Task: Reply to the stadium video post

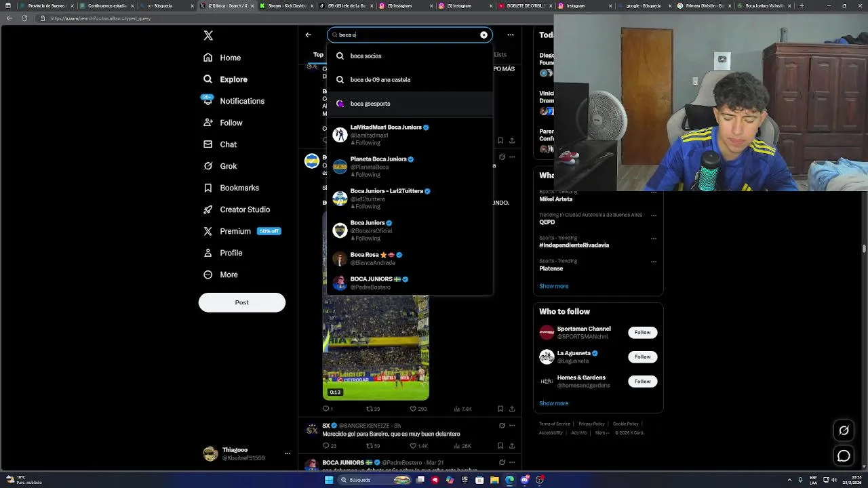Action: (x=328, y=409)
